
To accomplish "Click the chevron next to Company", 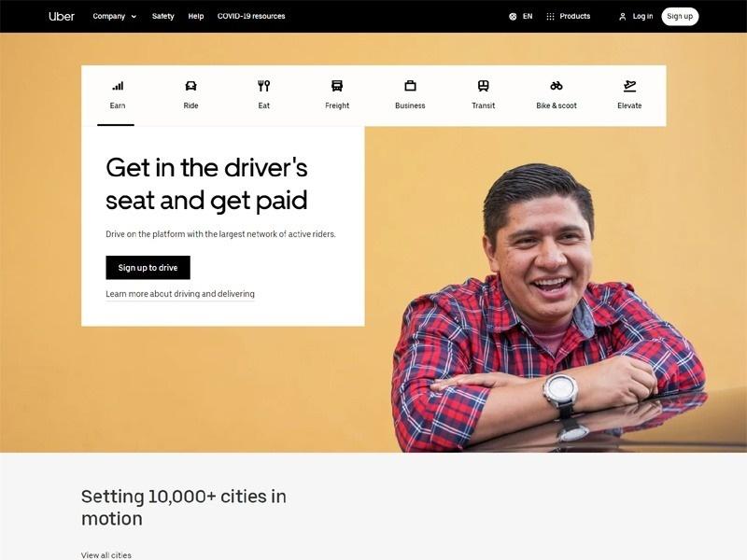I will coord(134,17).
